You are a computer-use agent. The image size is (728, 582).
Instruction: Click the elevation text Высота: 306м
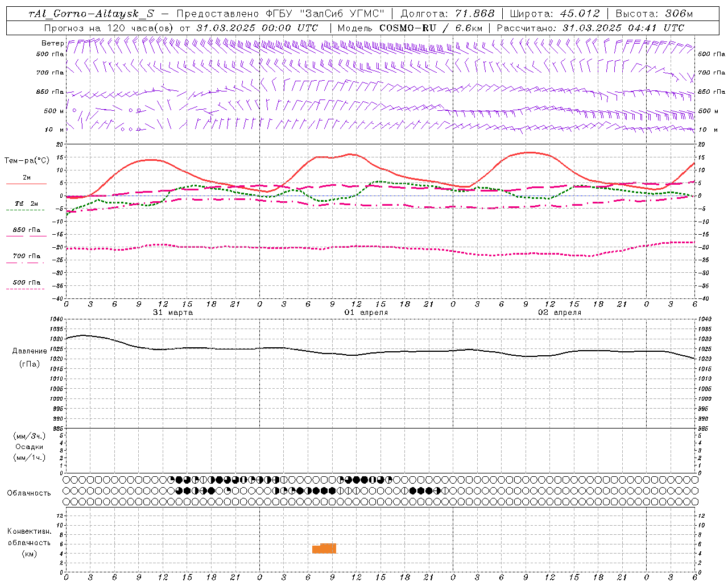655,14
